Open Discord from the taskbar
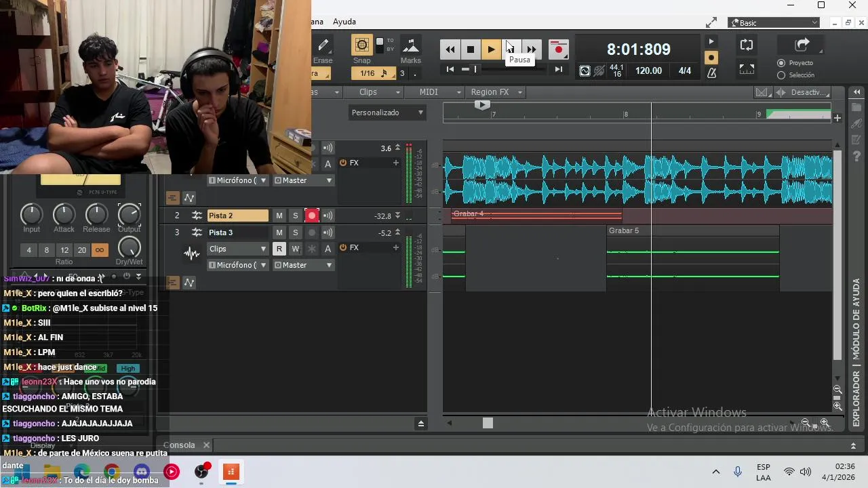Image resolution: width=868 pixels, height=488 pixels. pos(142,472)
